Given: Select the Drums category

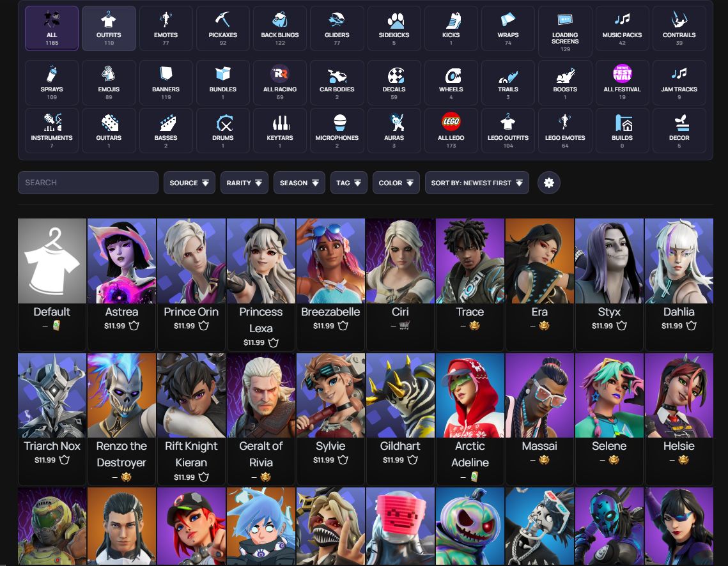Looking at the screenshot, I should coord(223,131).
